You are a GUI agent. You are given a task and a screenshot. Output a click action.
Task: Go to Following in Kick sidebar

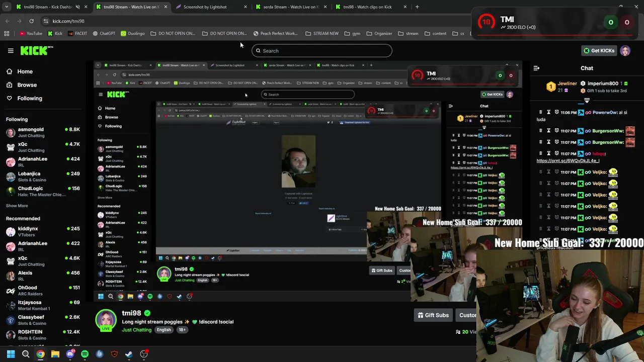(x=24, y=99)
